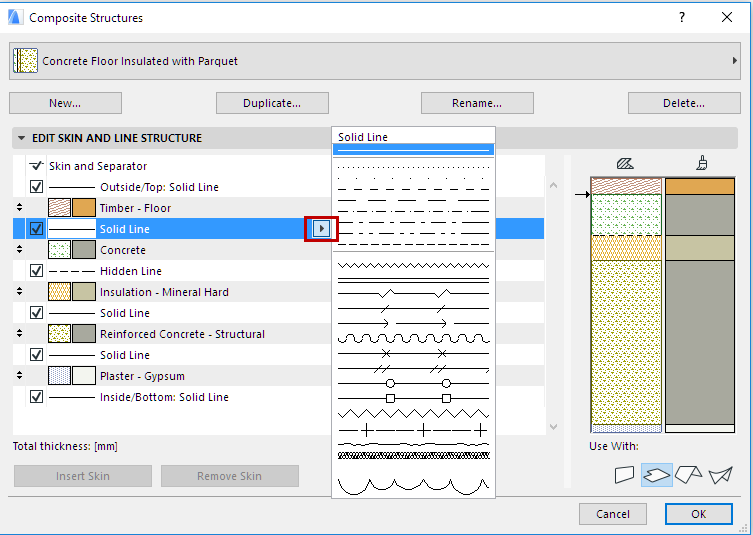Select the Timber - Floor skin row

pos(173,208)
